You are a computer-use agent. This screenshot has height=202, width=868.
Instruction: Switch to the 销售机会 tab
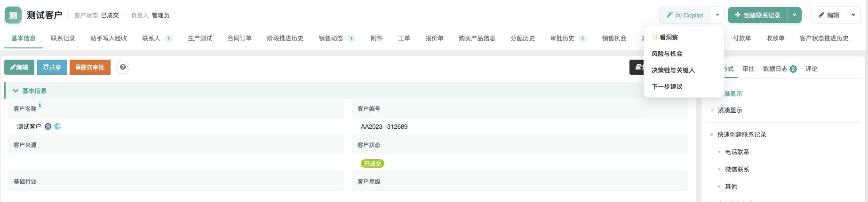(614, 38)
